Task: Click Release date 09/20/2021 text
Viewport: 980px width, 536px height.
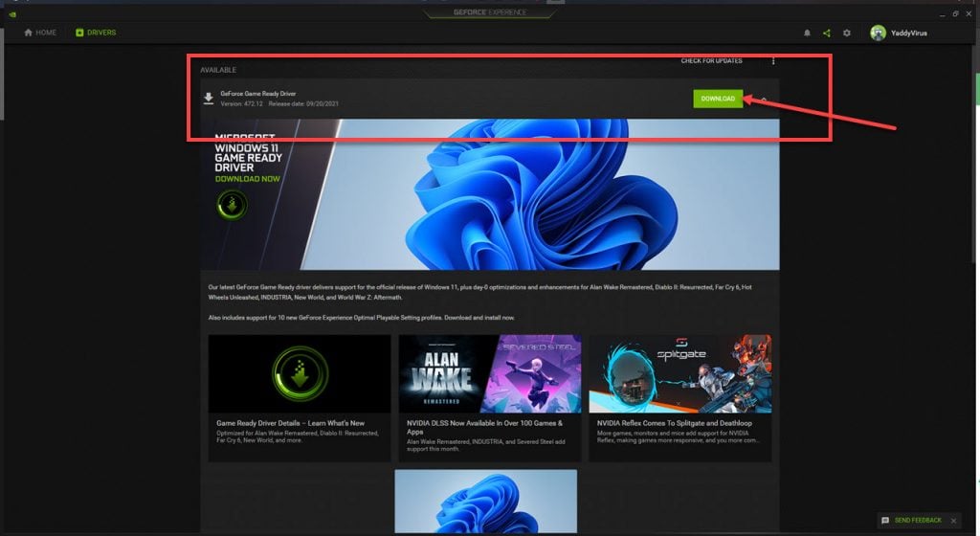Action: (x=303, y=103)
